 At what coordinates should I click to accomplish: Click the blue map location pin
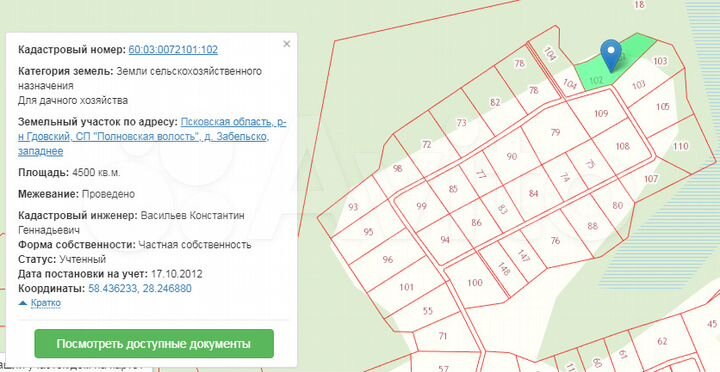point(611,55)
